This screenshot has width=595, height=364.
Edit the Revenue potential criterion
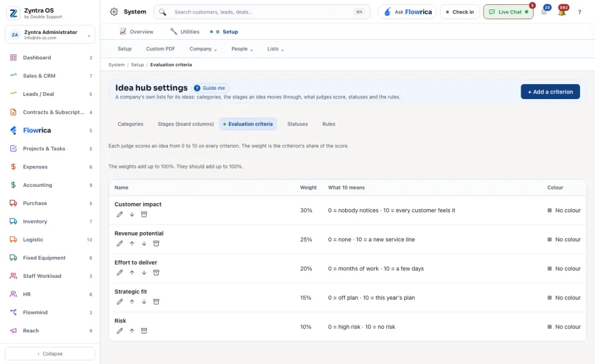120,243
